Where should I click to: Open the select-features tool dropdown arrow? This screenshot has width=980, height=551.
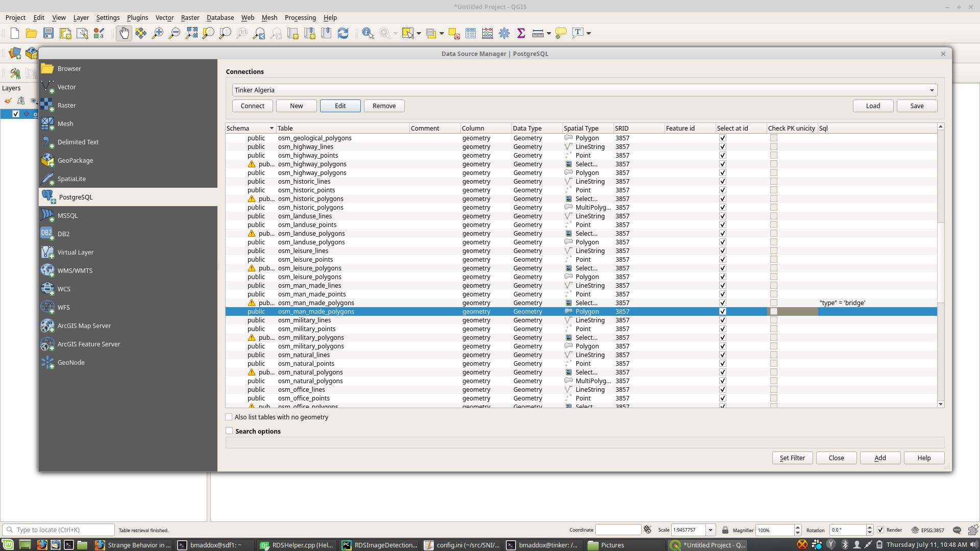[x=419, y=33]
